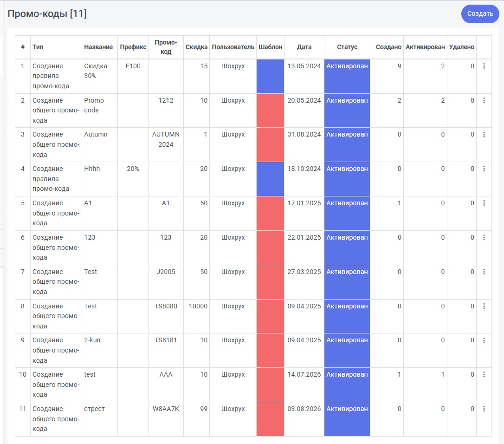
Task: Select the Дата column header
Action: click(304, 47)
